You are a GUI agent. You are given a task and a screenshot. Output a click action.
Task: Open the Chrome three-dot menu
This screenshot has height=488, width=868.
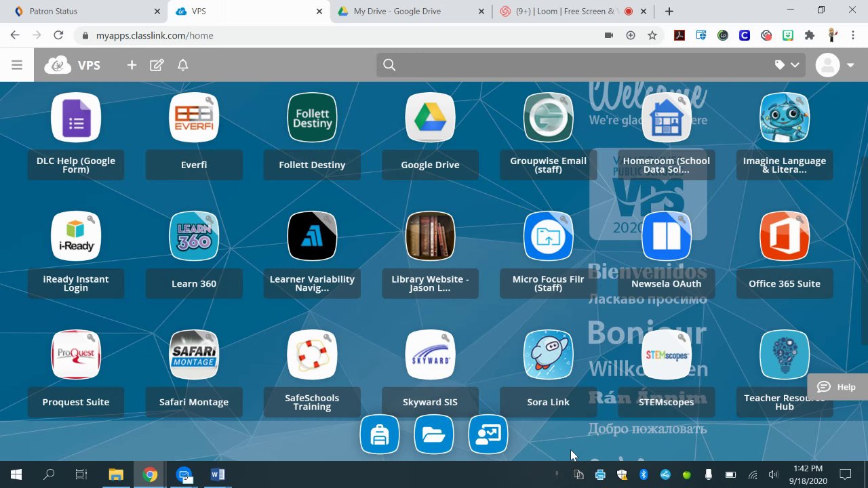(852, 35)
